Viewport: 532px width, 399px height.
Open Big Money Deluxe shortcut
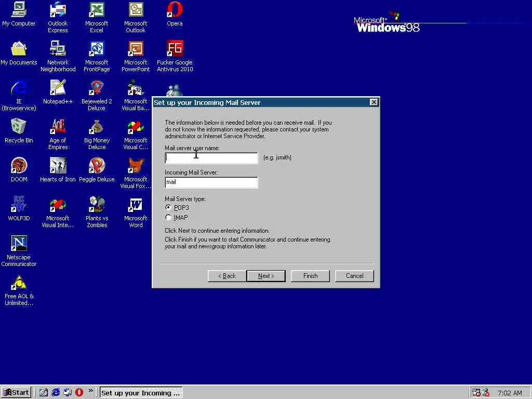click(97, 134)
